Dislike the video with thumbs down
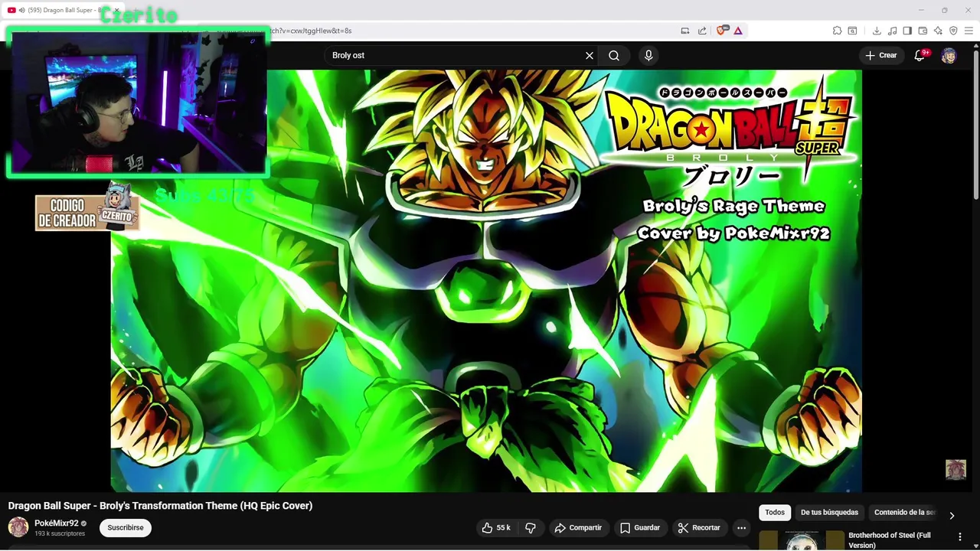This screenshot has height=551, width=980. 531,527
